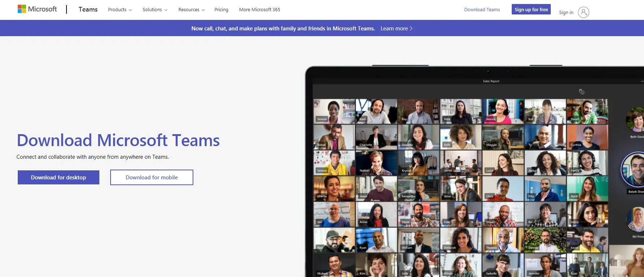Select the video tile labeled Neil
Viewport: 644px width, 277px height.
[x=334, y=240]
